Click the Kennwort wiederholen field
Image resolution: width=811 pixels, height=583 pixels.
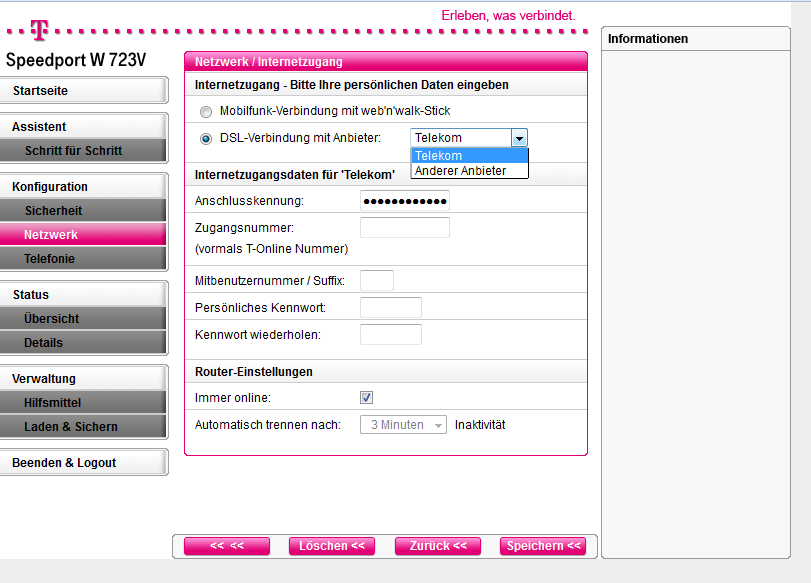[391, 334]
